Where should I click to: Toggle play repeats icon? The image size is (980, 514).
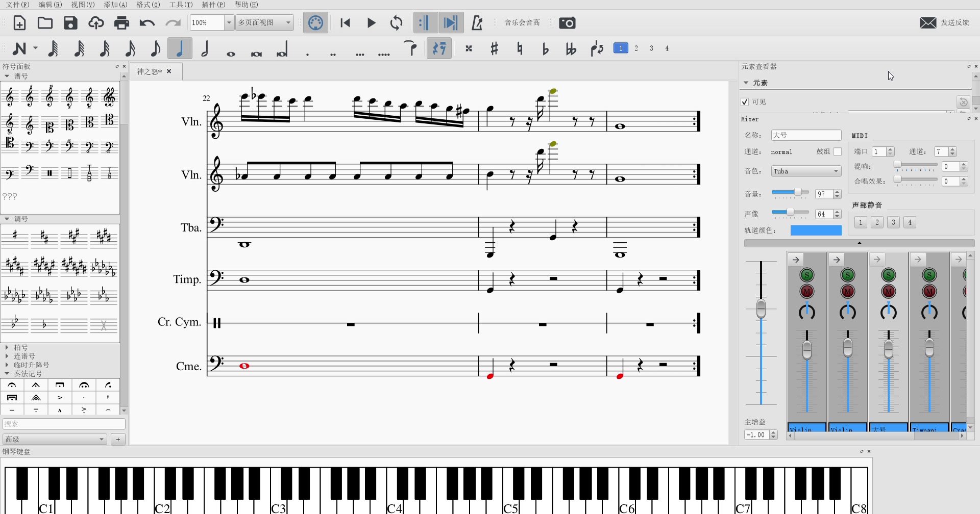[x=425, y=23]
